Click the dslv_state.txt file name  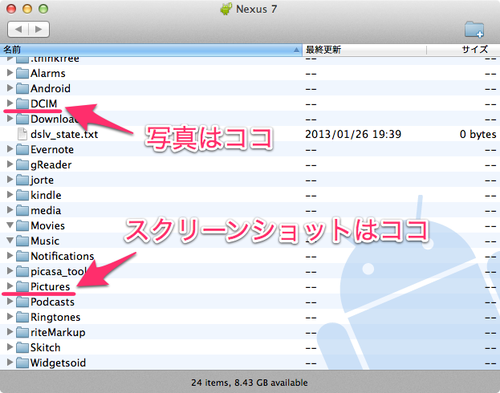(x=64, y=134)
